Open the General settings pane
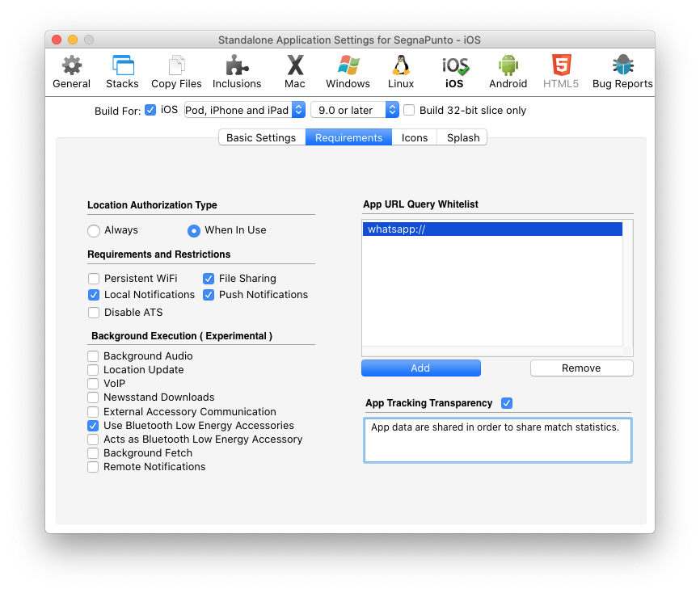 tap(71, 71)
